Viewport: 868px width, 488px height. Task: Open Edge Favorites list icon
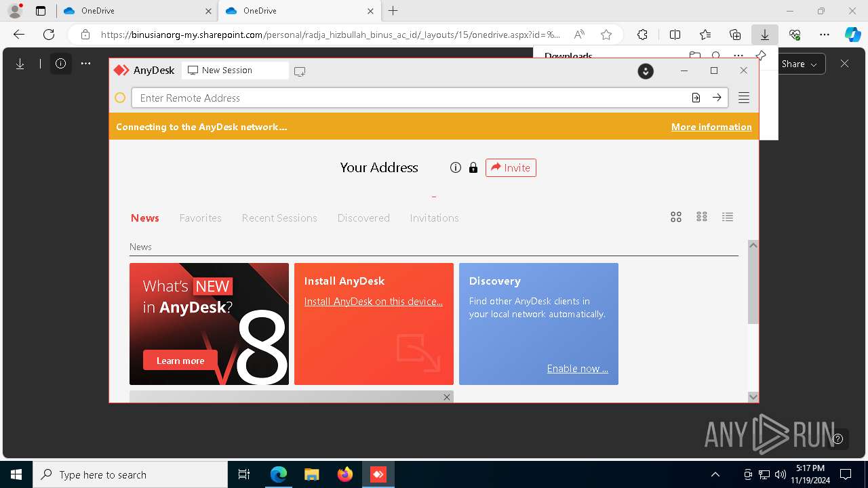[705, 35]
